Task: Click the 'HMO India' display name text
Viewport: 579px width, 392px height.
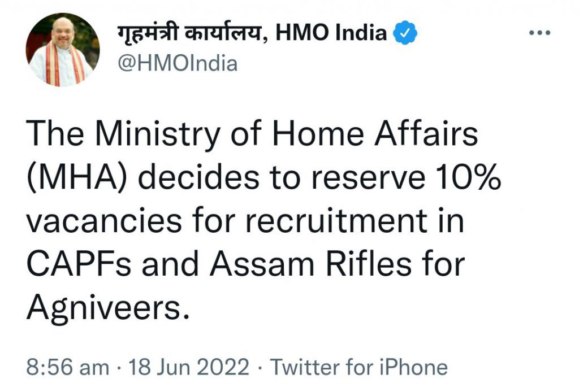Action: pos(331,34)
